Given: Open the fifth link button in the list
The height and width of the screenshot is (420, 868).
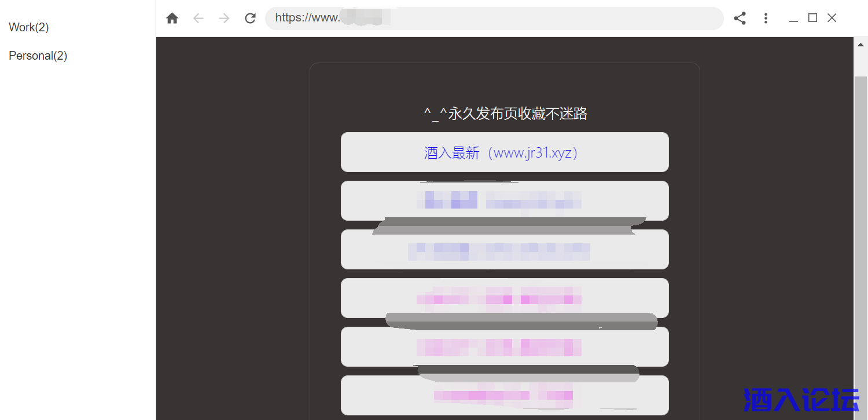Looking at the screenshot, I should [504, 346].
